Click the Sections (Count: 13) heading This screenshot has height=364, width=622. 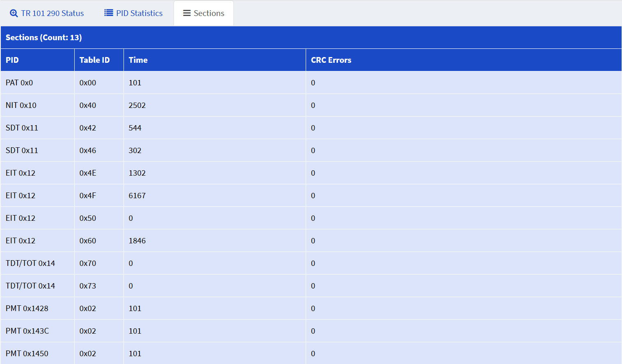pyautogui.click(x=44, y=37)
